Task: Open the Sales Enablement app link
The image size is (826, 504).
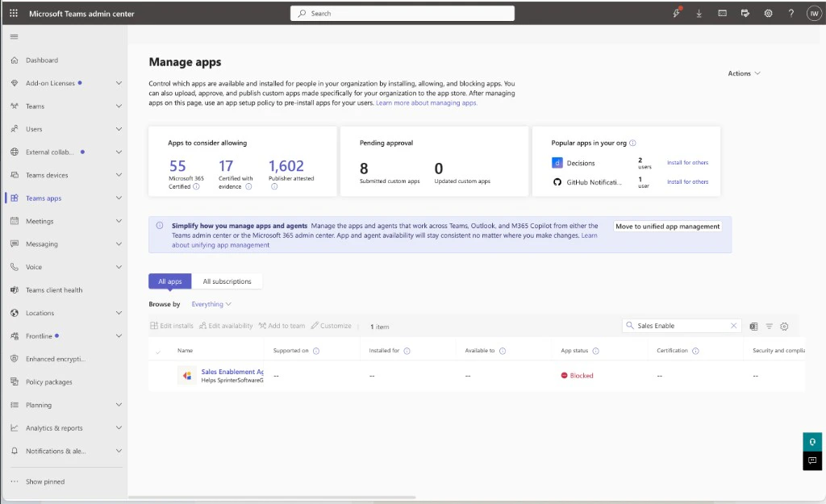Action: tap(232, 372)
